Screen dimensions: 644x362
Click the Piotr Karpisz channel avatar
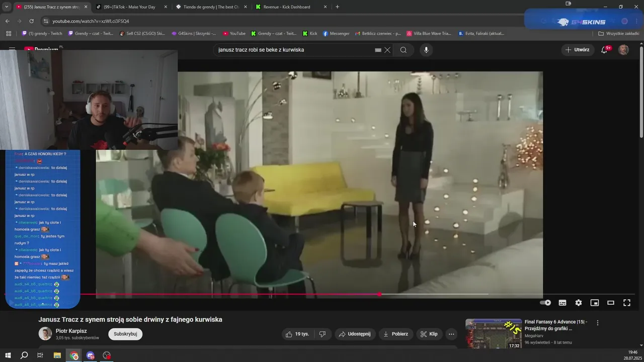pyautogui.click(x=45, y=334)
